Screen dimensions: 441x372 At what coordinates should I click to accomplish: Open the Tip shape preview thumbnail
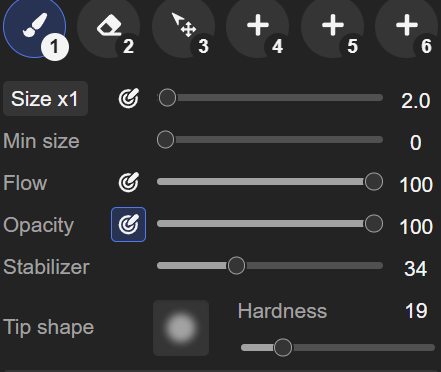click(181, 328)
